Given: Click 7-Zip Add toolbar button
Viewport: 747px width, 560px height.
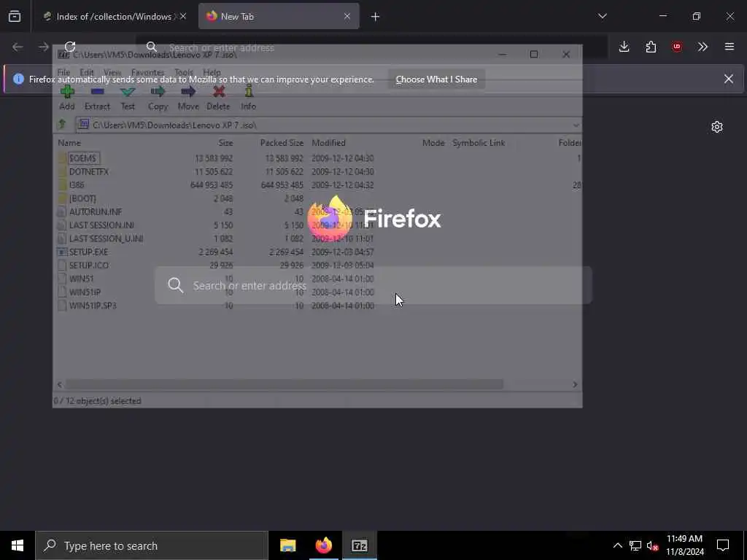Looking at the screenshot, I should pyautogui.click(x=67, y=98).
